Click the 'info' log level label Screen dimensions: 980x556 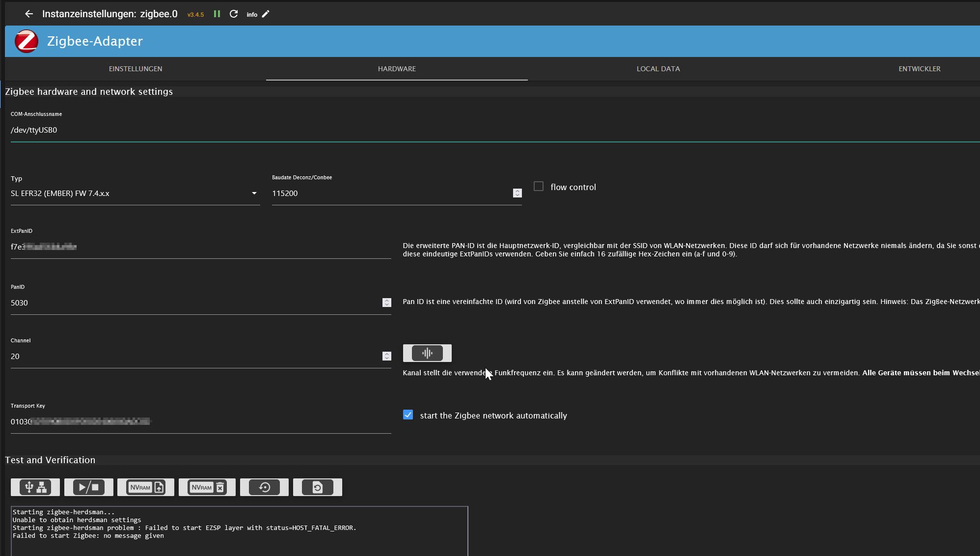tap(252, 15)
